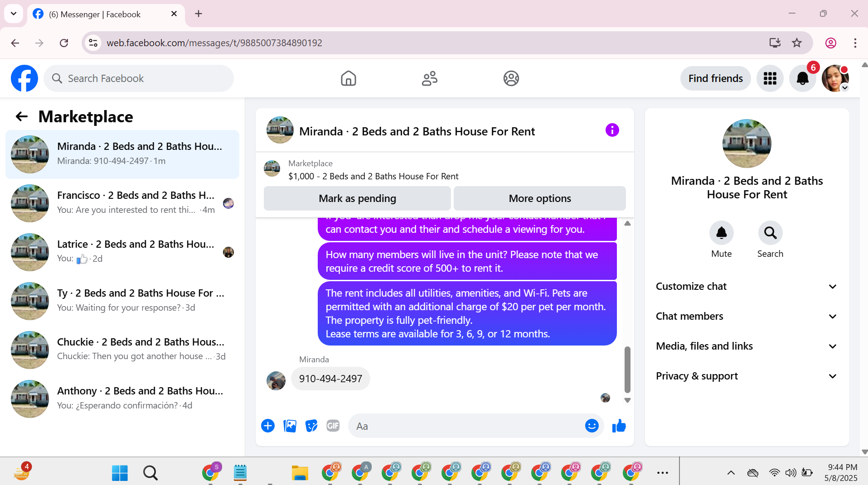This screenshot has height=485, width=868.
Task: Open Wi-Fi network icon in system tray
Action: (x=774, y=473)
